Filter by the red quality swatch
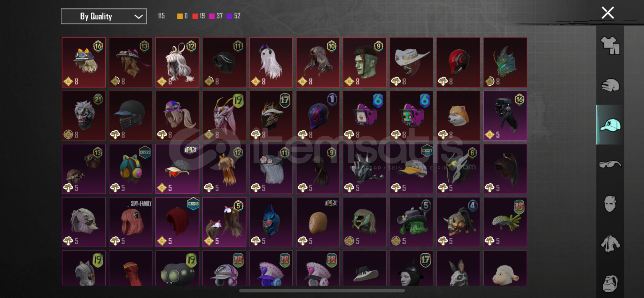The height and width of the screenshot is (298, 644). pyautogui.click(x=195, y=16)
